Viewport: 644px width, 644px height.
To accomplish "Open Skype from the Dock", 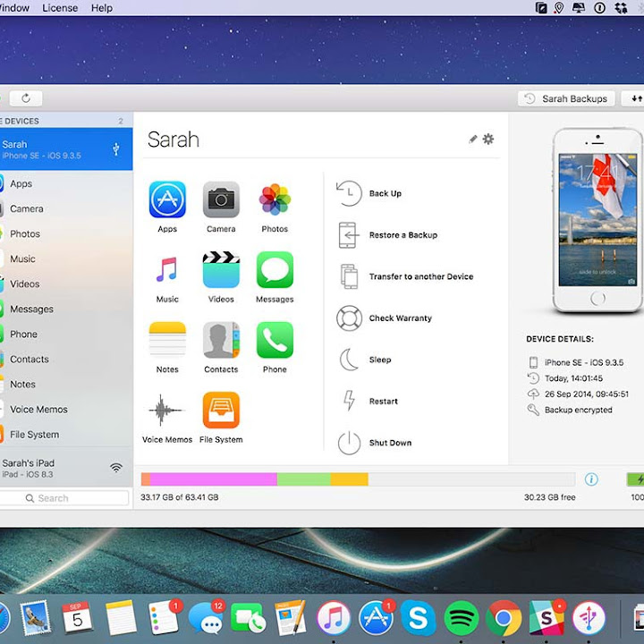I will (x=418, y=617).
